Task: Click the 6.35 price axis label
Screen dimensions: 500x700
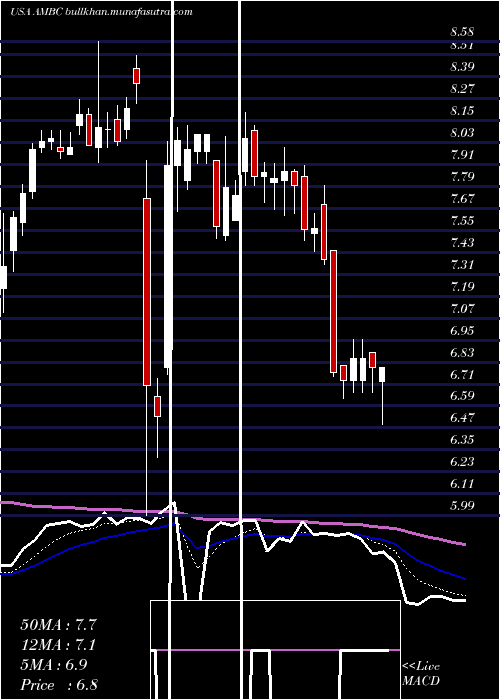Action: 462,440
